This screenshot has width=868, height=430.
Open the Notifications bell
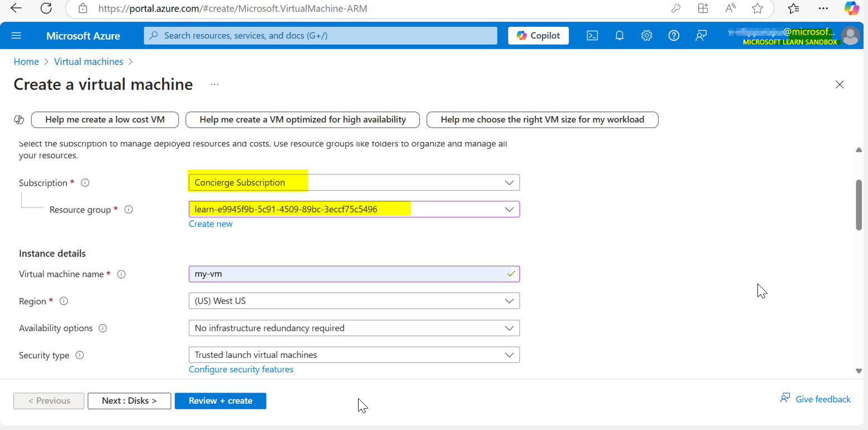(619, 35)
